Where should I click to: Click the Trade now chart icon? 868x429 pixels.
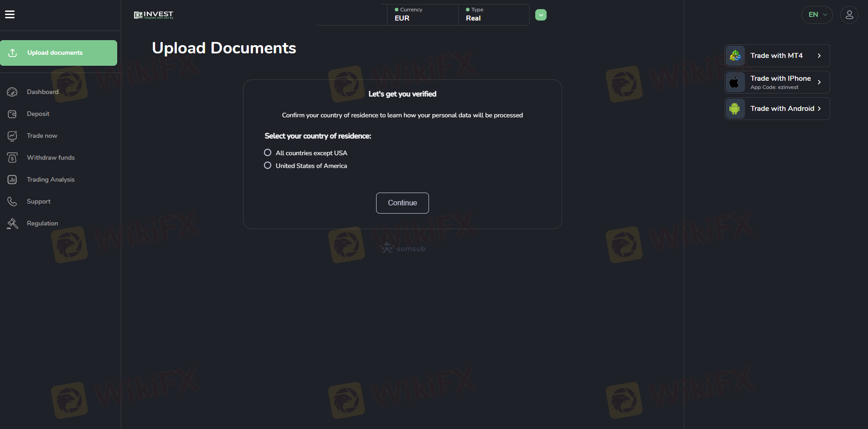12,136
